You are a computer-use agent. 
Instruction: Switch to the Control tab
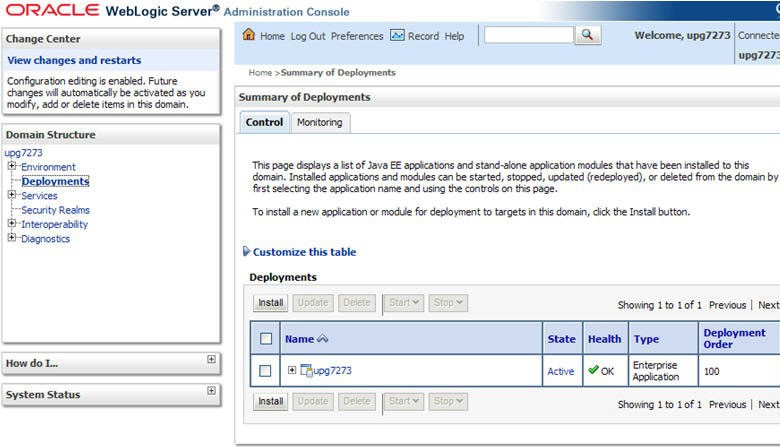coord(264,122)
